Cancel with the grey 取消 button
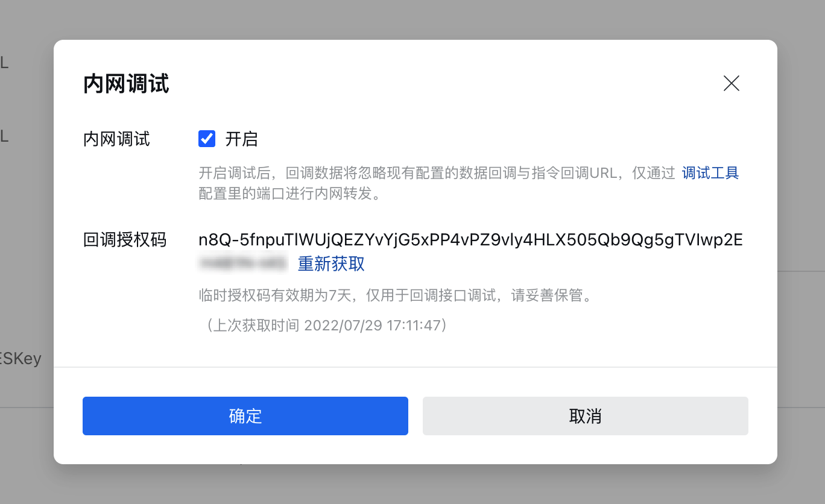This screenshot has width=825, height=504. [x=586, y=416]
